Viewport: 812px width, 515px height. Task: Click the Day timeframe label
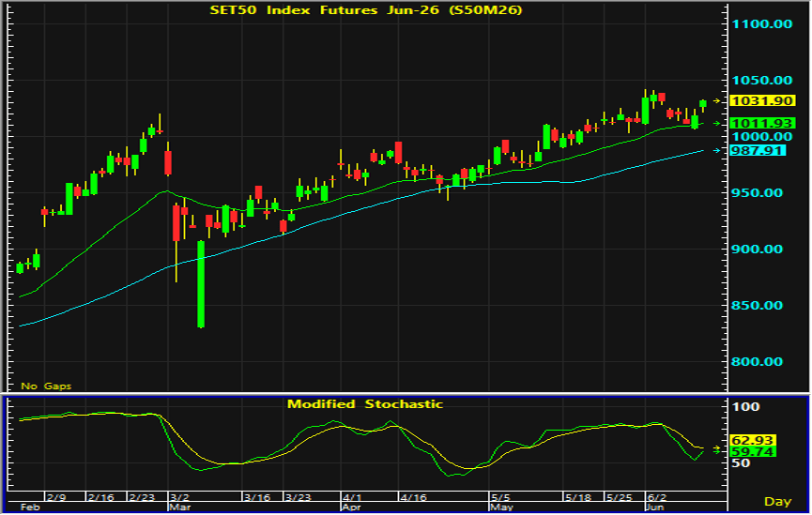[x=778, y=502]
